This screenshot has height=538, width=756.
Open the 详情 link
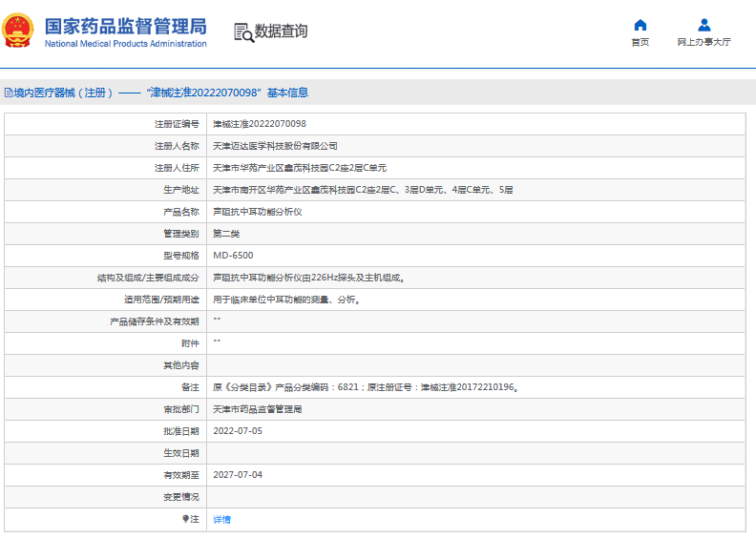click(221, 519)
